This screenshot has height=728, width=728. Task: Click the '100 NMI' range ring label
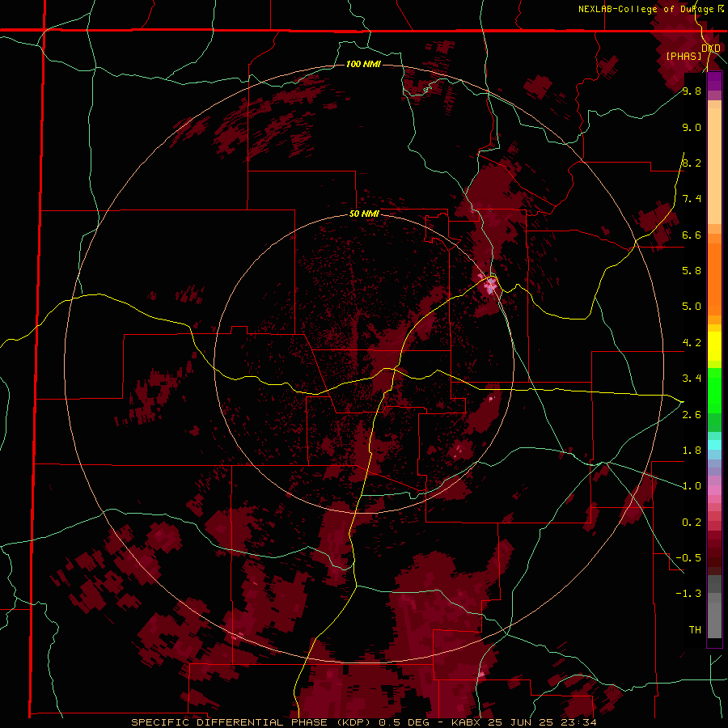363,64
